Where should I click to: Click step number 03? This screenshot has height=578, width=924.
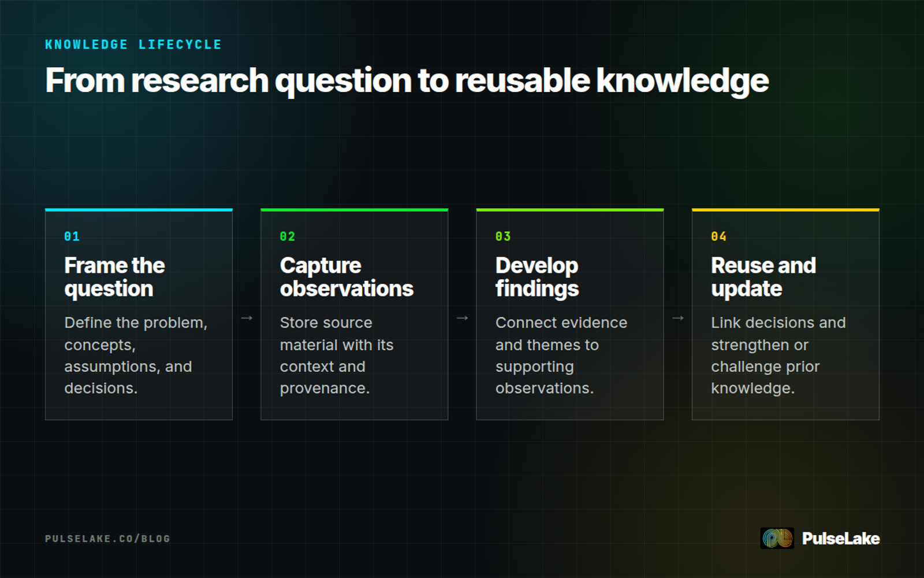tap(503, 236)
